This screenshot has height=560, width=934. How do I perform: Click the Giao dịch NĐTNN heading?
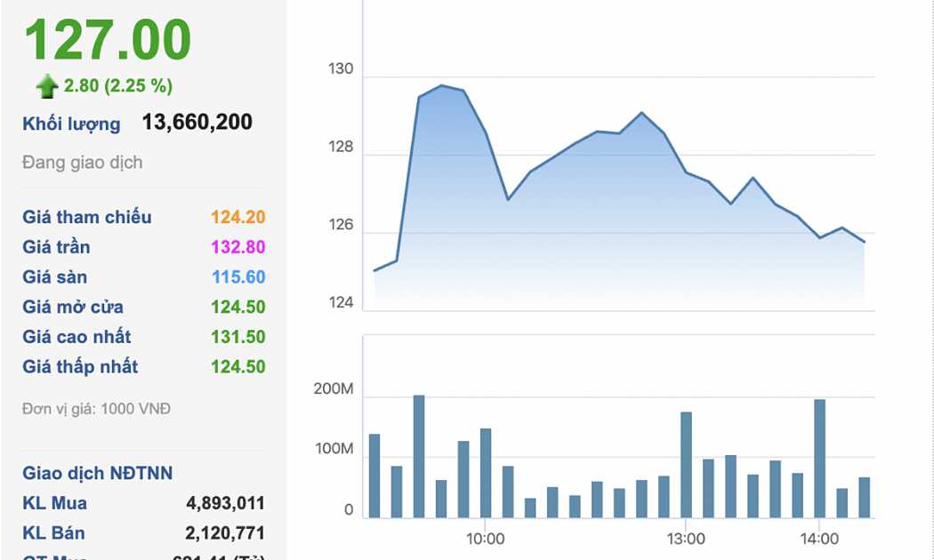point(98,473)
